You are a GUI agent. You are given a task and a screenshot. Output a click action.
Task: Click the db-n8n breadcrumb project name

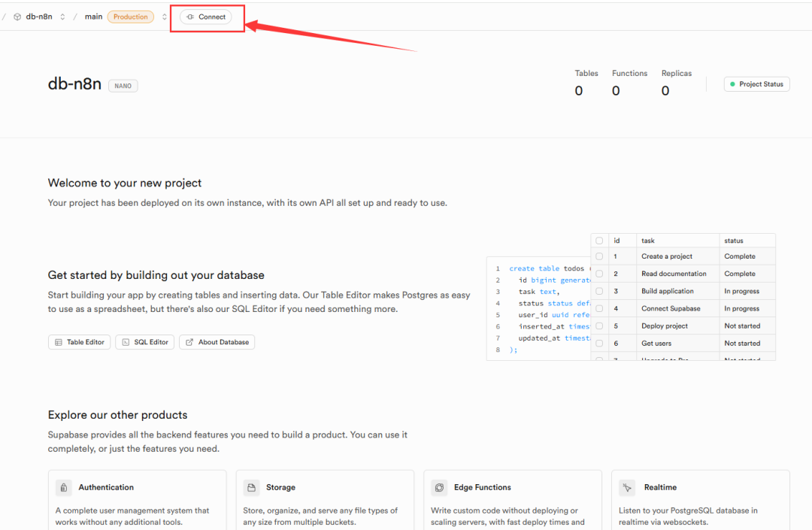click(x=39, y=17)
